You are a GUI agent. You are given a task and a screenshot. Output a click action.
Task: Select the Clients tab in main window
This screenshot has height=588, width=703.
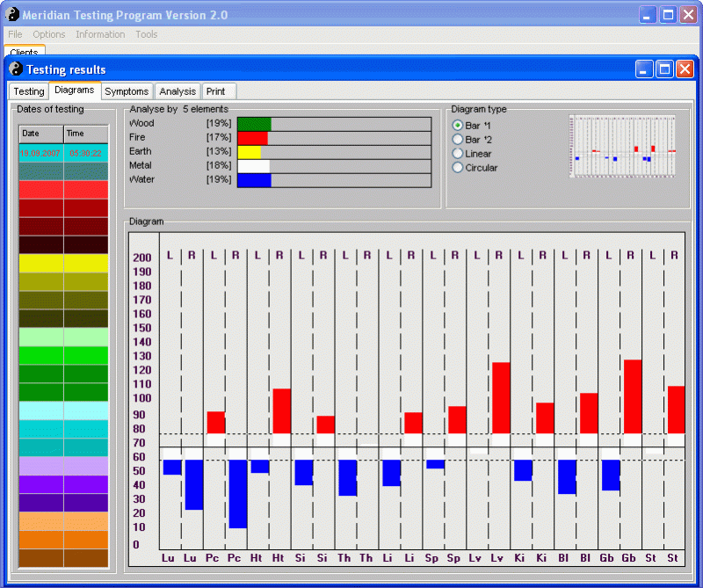click(25, 51)
